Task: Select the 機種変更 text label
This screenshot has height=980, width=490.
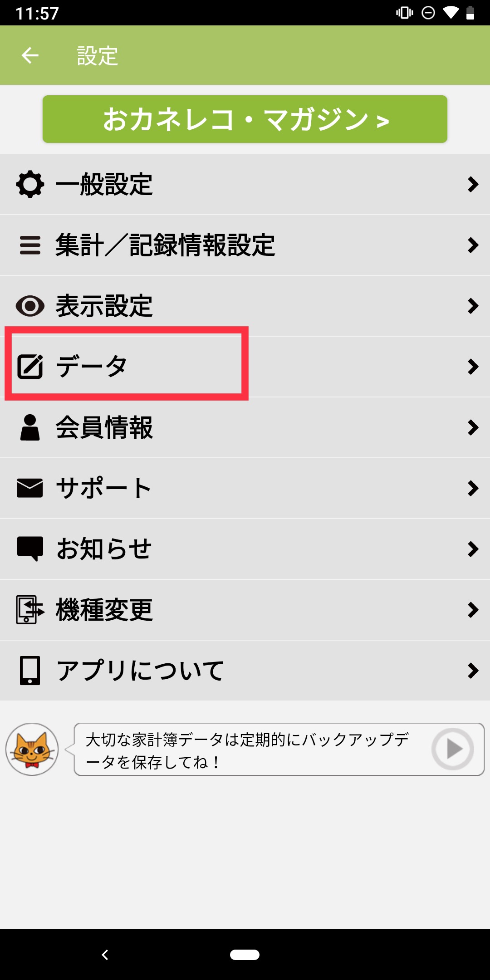Action: coord(104,610)
